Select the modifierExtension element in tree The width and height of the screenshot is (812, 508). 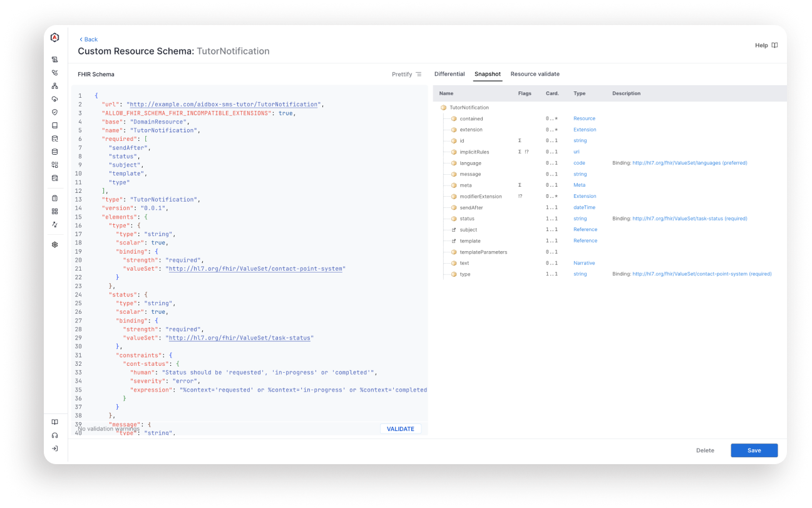(x=480, y=197)
